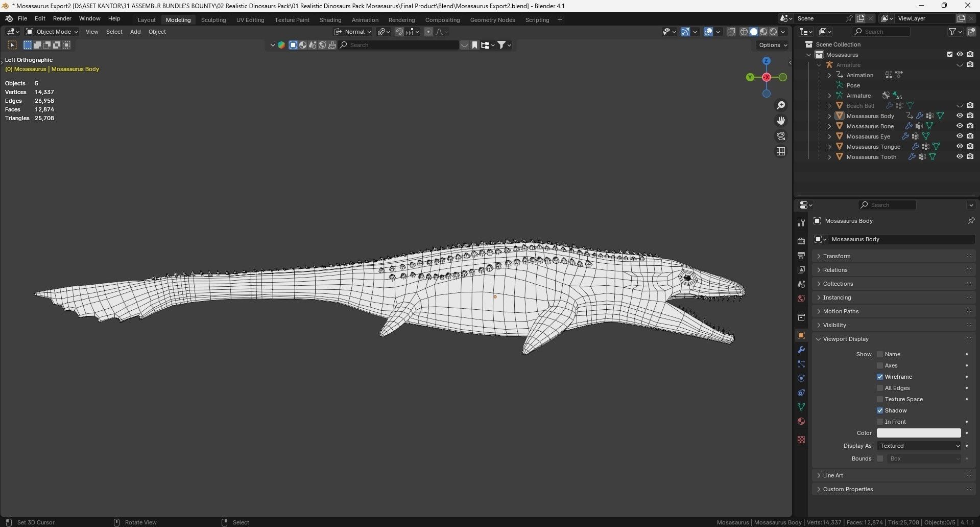The width and height of the screenshot is (980, 527).
Task: Open the Object Mode dropdown
Action: [52, 32]
